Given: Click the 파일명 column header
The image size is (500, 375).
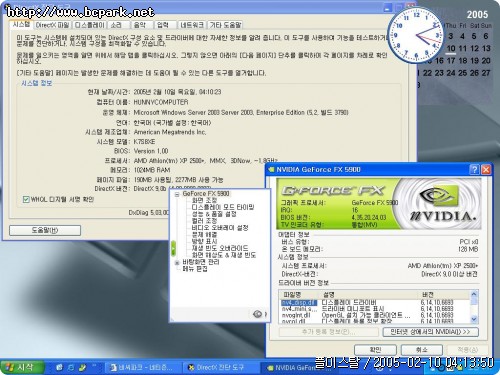Looking at the screenshot, I should (299, 295).
